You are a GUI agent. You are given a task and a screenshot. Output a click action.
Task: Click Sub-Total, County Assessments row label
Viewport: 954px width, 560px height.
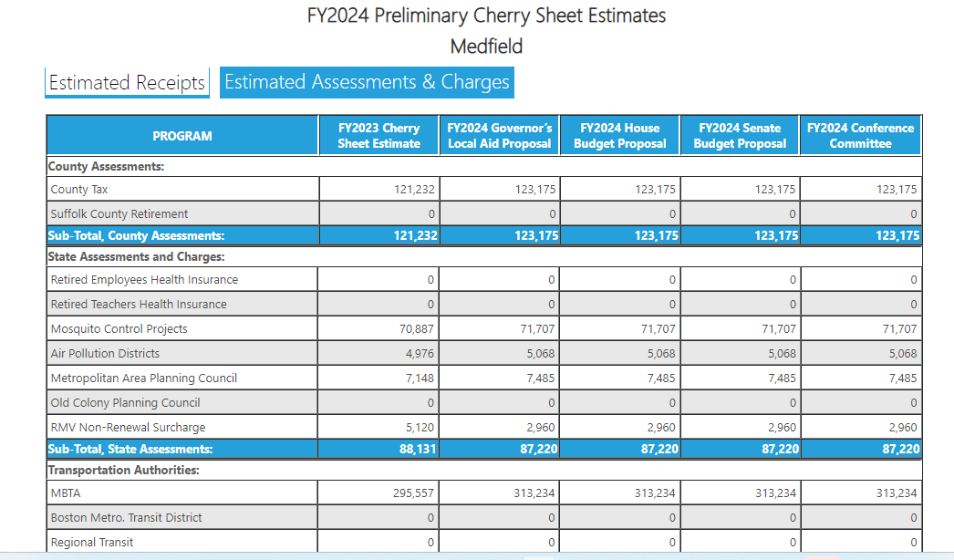(136, 235)
